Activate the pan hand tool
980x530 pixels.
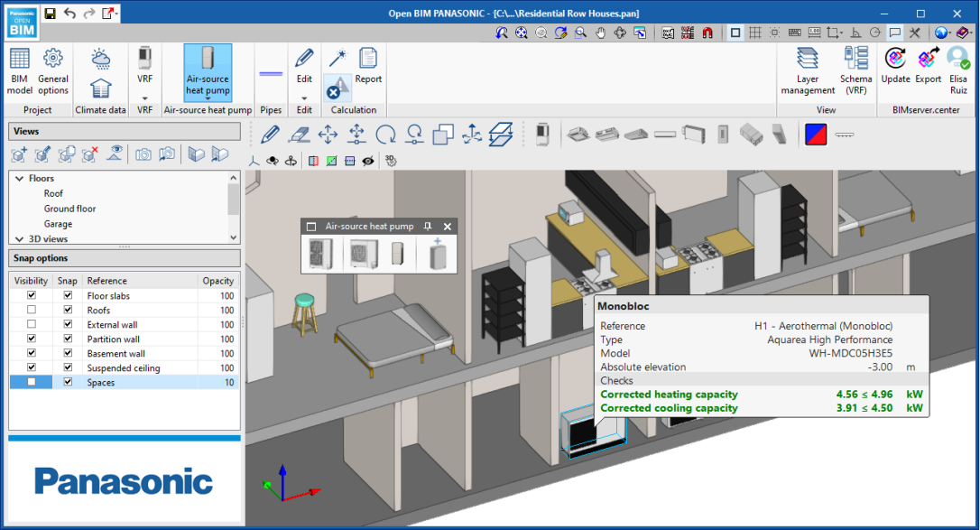pos(600,33)
